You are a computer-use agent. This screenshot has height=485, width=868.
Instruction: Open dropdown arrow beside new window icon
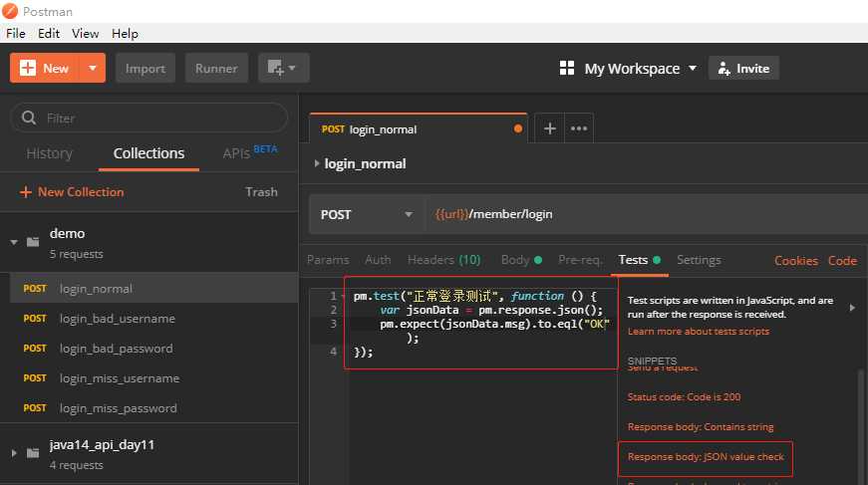pyautogui.click(x=292, y=68)
